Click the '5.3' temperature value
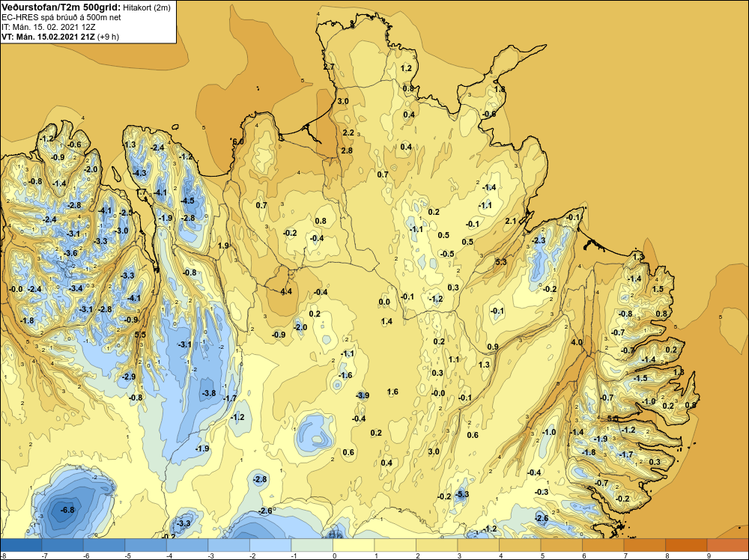This screenshot has width=749, height=560. point(501,262)
